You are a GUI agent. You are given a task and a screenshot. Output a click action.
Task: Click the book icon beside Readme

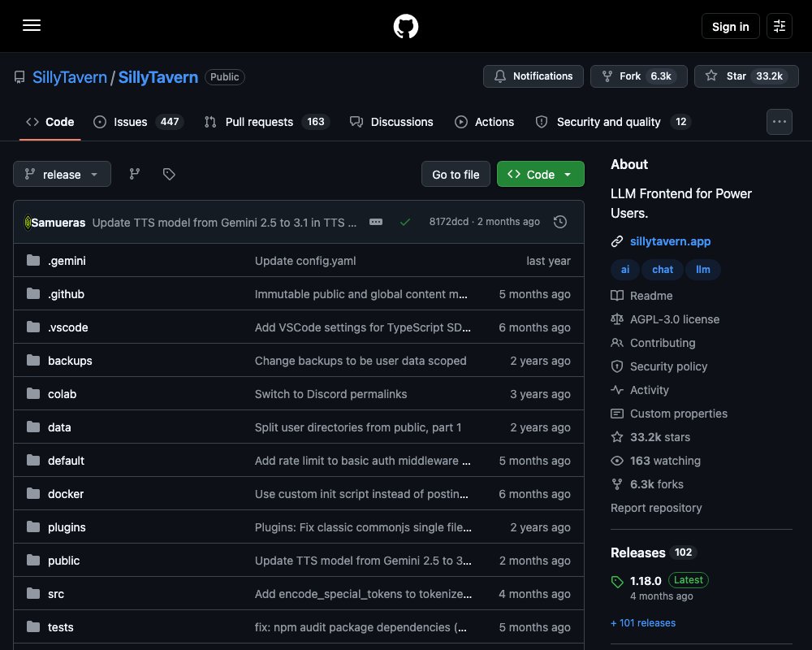tap(617, 296)
